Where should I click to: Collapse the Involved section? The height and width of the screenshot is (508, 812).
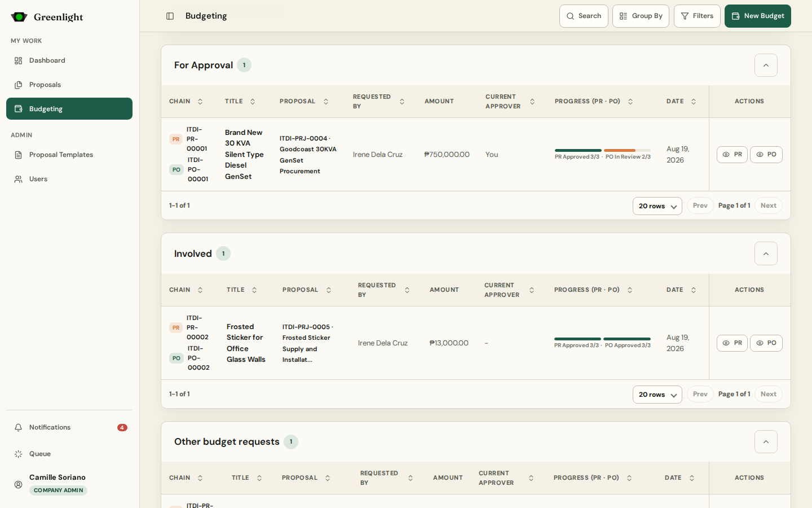(x=766, y=254)
